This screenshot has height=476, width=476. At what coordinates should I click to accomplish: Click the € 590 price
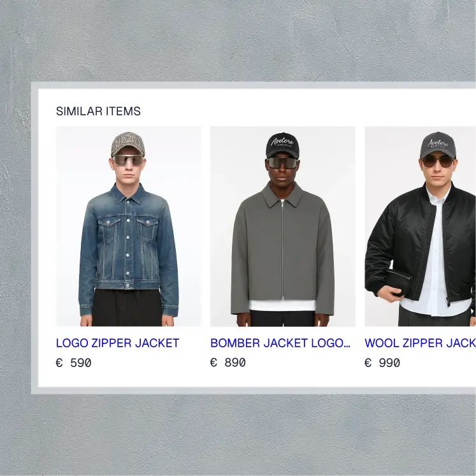74,363
